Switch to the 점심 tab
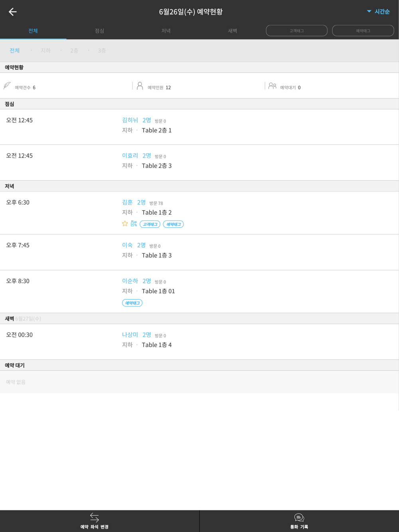The image size is (399, 532). click(99, 31)
